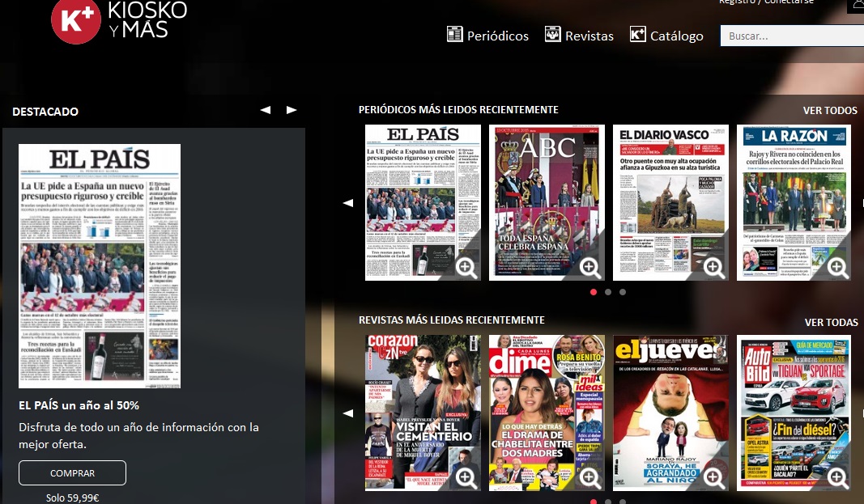This screenshot has width=864, height=504.
Task: Zoom La Razón newspaper cover
Action: pos(837,268)
